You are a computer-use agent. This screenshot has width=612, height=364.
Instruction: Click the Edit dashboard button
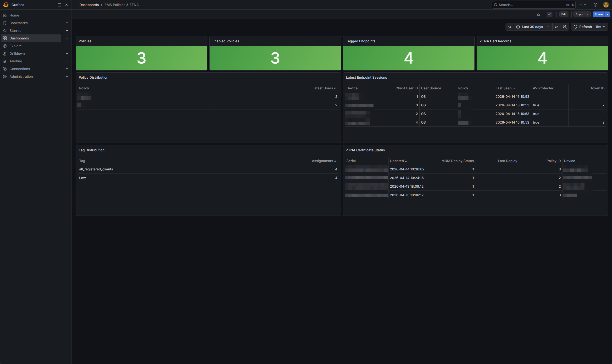point(564,14)
